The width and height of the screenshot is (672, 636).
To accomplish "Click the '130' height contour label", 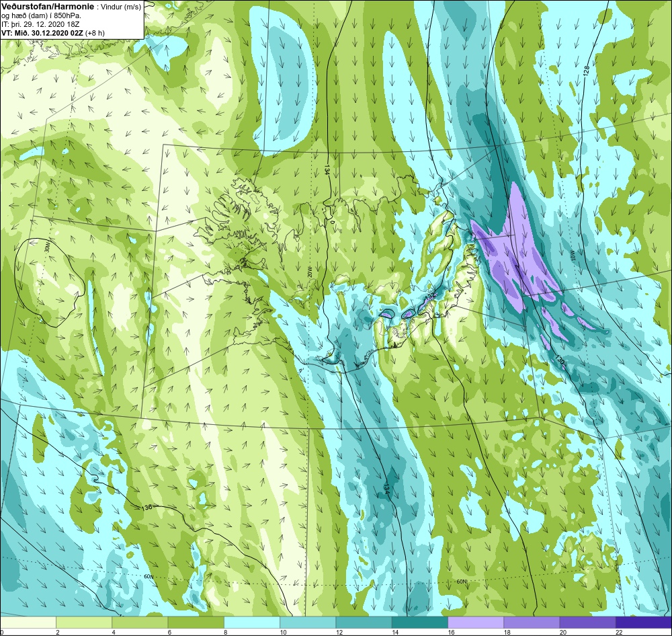I will [x=560, y=360].
